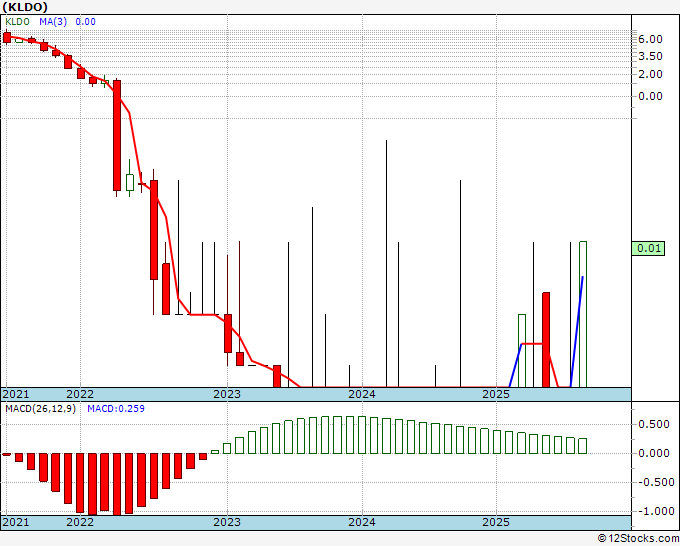
Task: Click the 0.00 price axis label
Action: 650,96
